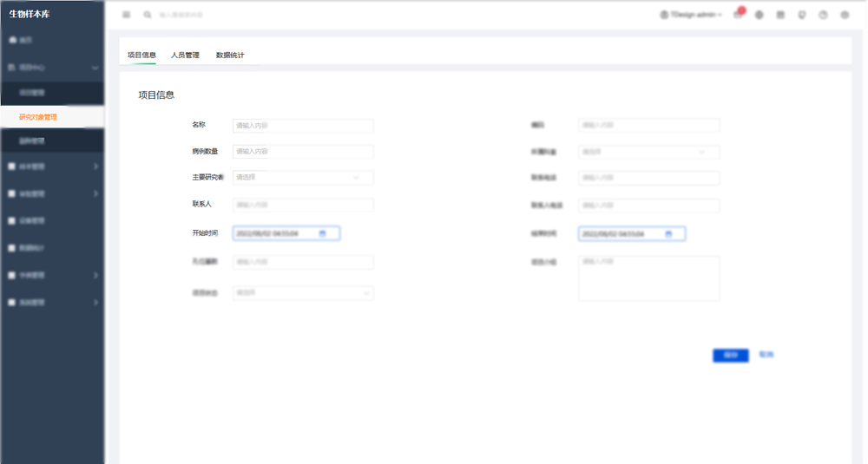This screenshot has width=868, height=464.
Task: Click the search magnifier icon in header
Action: click(x=148, y=15)
